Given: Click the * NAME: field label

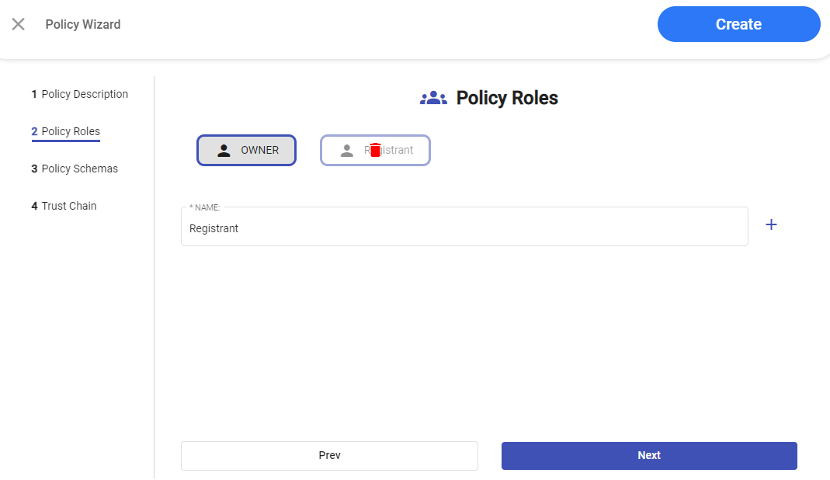Looking at the screenshot, I should click(204, 207).
